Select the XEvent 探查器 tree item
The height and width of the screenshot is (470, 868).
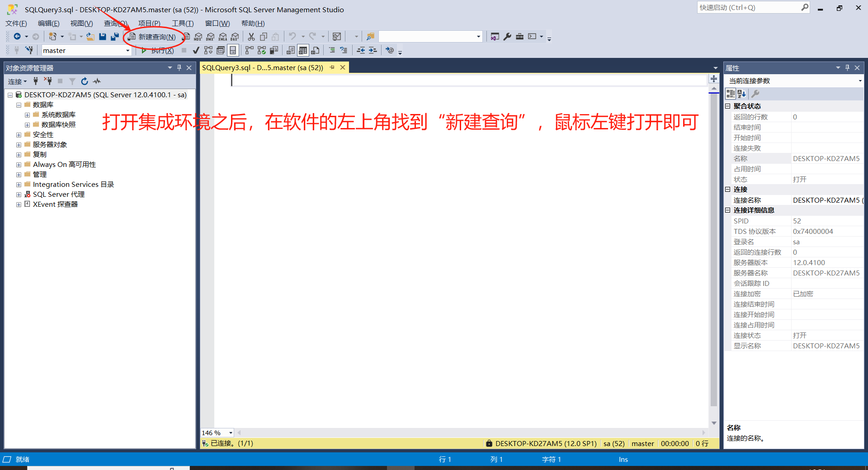pyautogui.click(x=55, y=204)
